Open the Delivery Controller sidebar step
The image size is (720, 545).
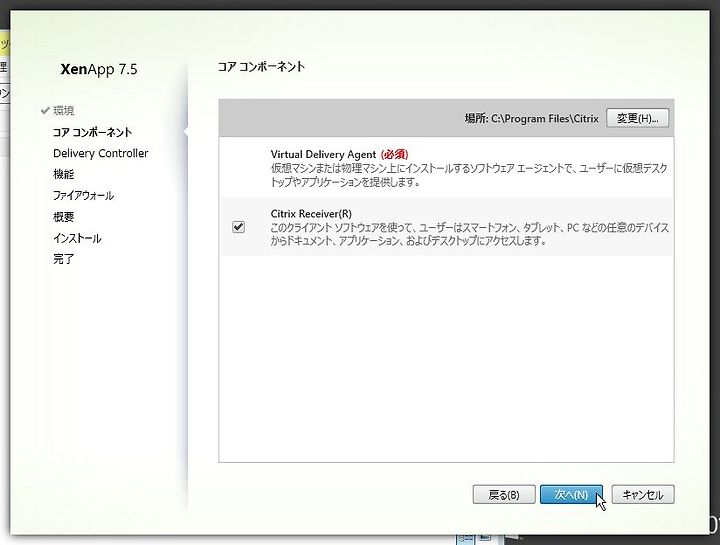(101, 153)
